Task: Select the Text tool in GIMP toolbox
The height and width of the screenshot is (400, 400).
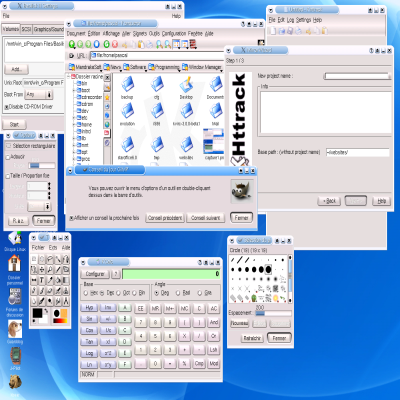Action: click(42, 280)
